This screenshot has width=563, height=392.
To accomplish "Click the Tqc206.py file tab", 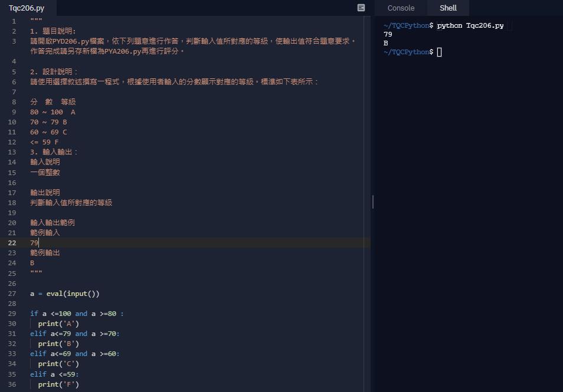I will tap(27, 8).
